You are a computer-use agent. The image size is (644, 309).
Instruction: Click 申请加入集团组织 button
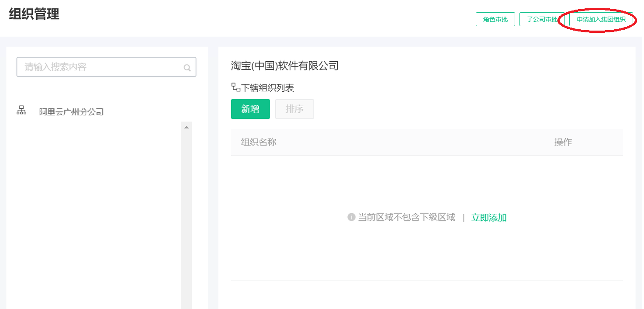[601, 19]
